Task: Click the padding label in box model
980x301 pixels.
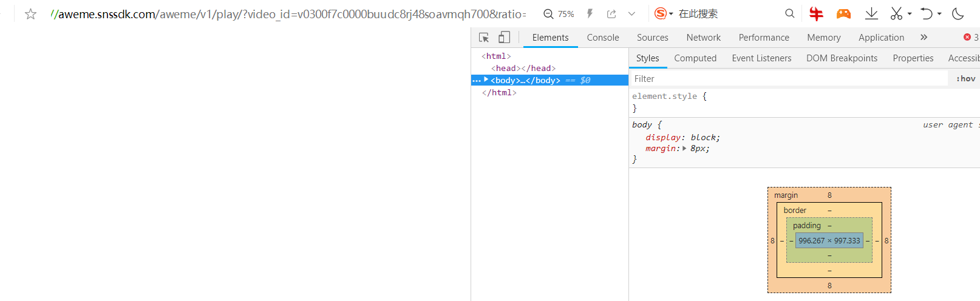Action: click(806, 226)
